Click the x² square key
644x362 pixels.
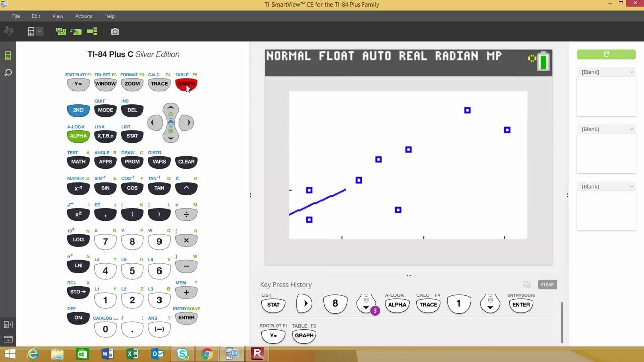click(78, 214)
